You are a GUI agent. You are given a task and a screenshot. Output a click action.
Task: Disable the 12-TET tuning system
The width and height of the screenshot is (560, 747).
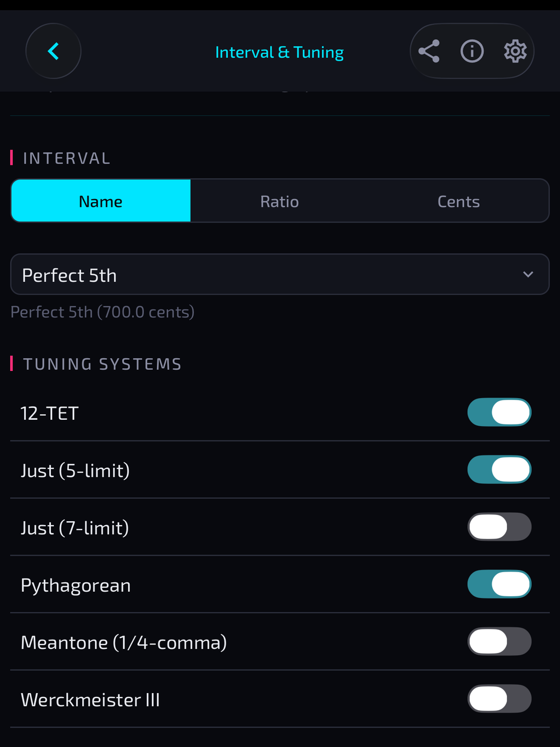pyautogui.click(x=499, y=412)
